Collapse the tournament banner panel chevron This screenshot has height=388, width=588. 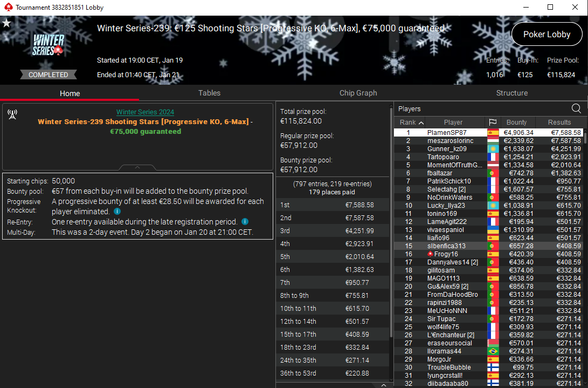[137, 167]
